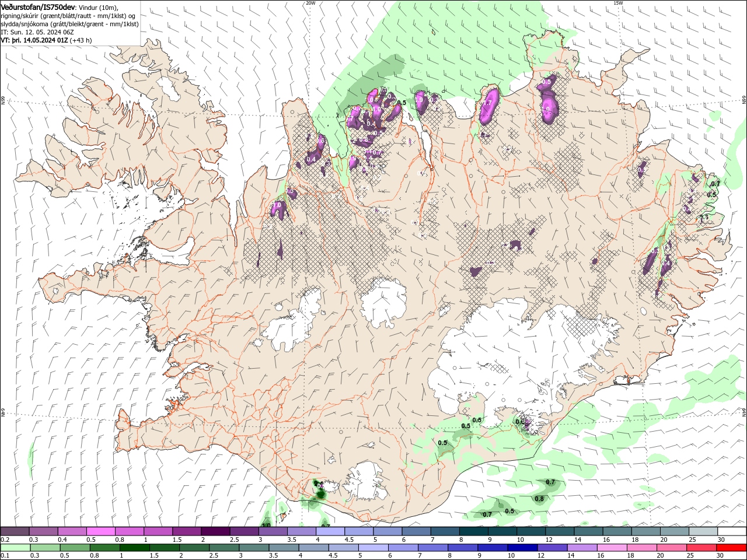Click the 1.7 snowfall value label
Image resolution: width=747 pixels, height=560 pixels.
click(488, 103)
